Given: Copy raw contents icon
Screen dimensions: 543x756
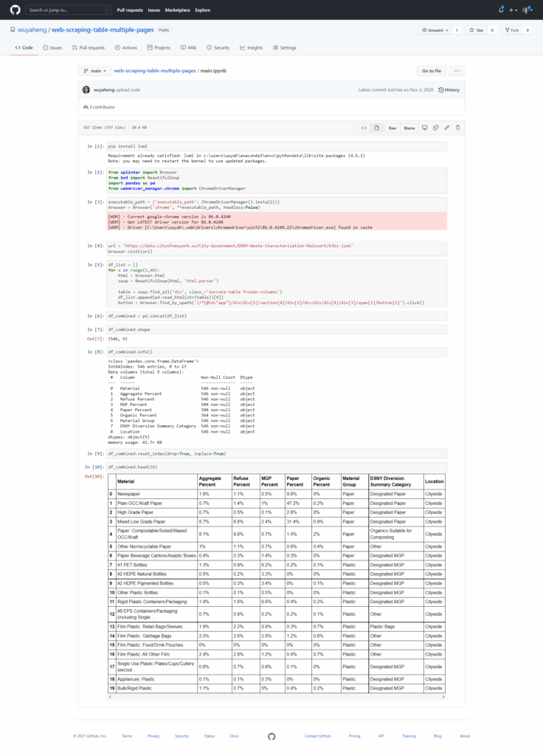Looking at the screenshot, I should pyautogui.click(x=435, y=128).
